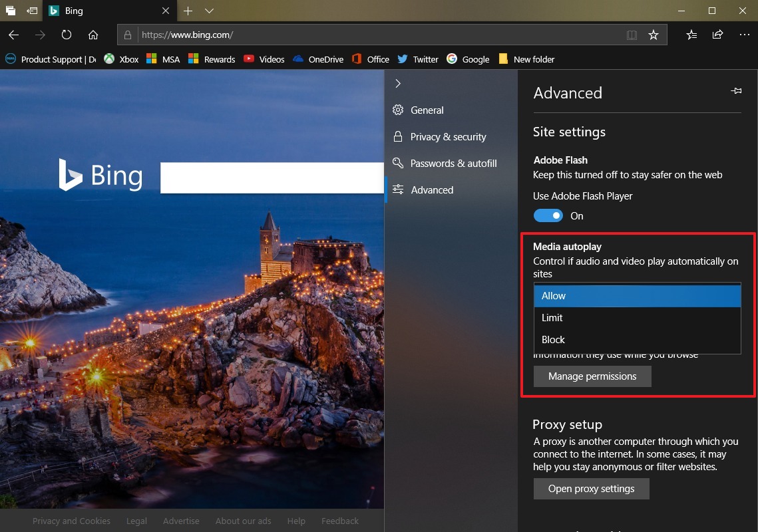Image resolution: width=758 pixels, height=532 pixels.
Task: Open Rewards favorites bar link
Action: (x=212, y=59)
